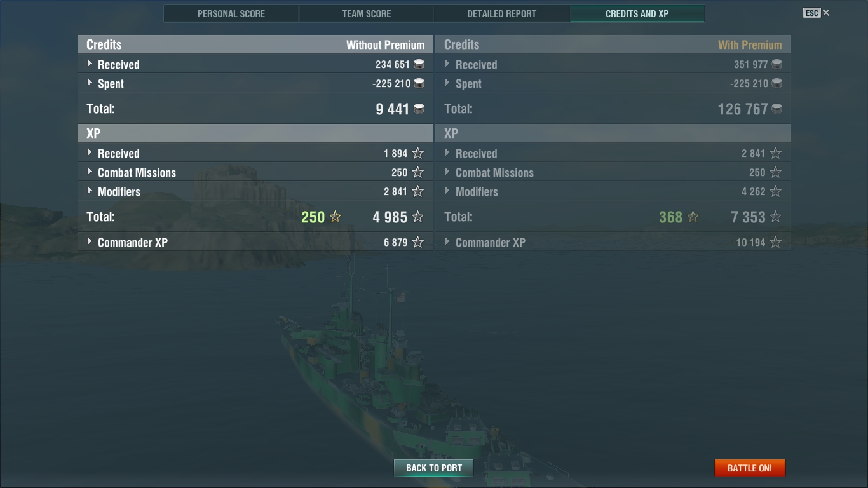Click the Back to Port button
The image size is (868, 488).
[x=434, y=468]
